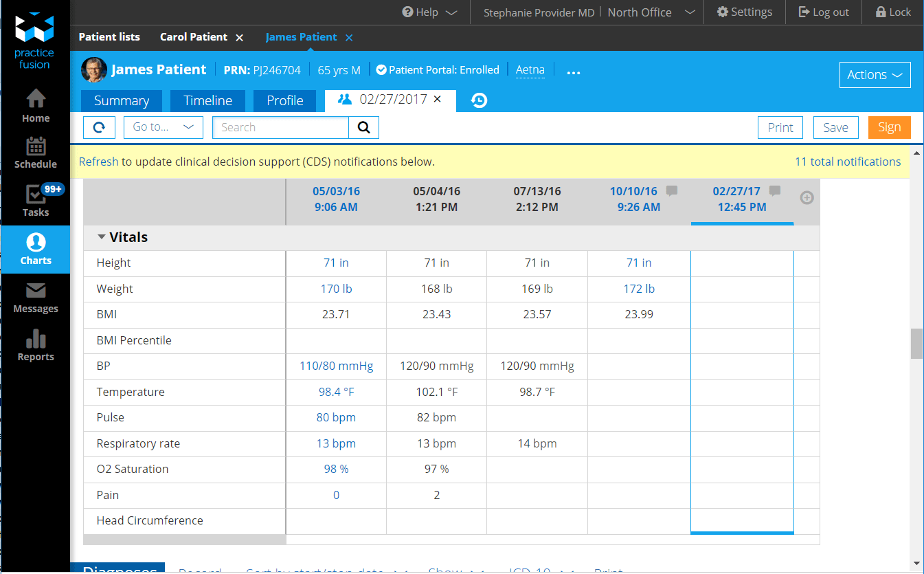
Task: Open the Help dropdown menu
Action: click(x=429, y=12)
